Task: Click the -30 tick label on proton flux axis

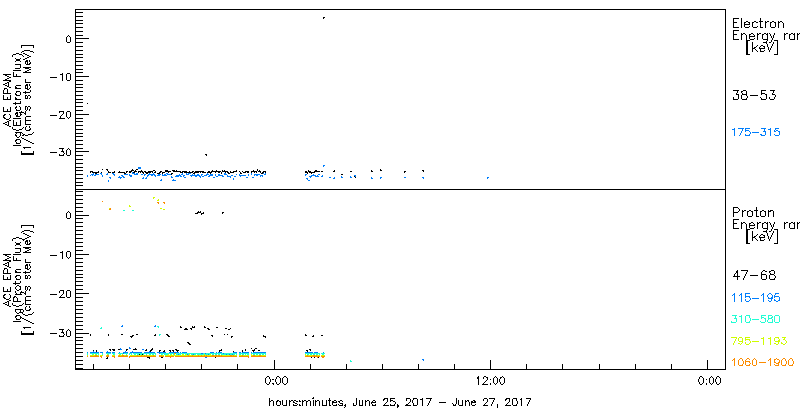Action: click(60, 333)
